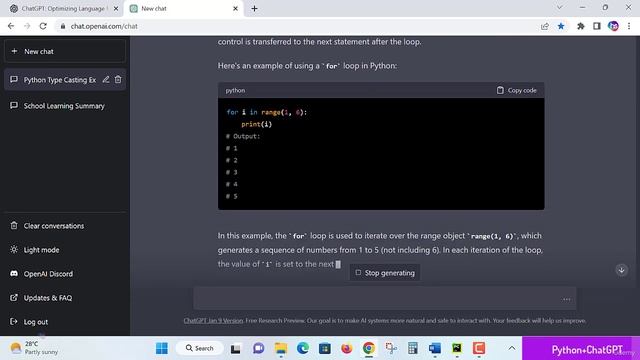
Task: Launch Microsoft Edge from the taskbar
Action: (303, 348)
